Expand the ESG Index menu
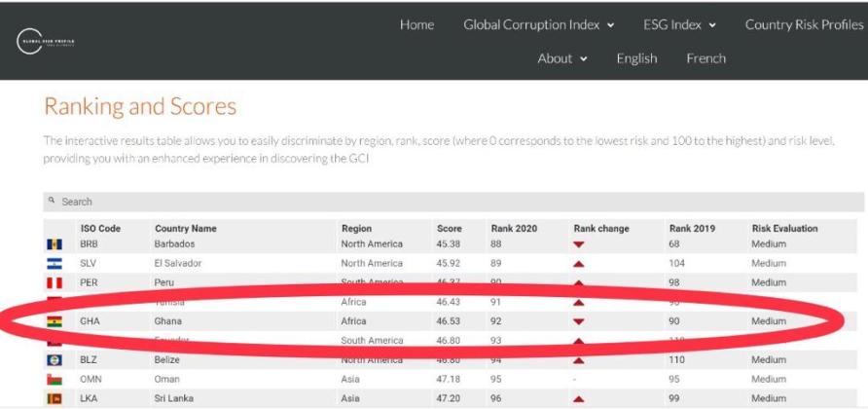The image size is (868, 409). 679,25
